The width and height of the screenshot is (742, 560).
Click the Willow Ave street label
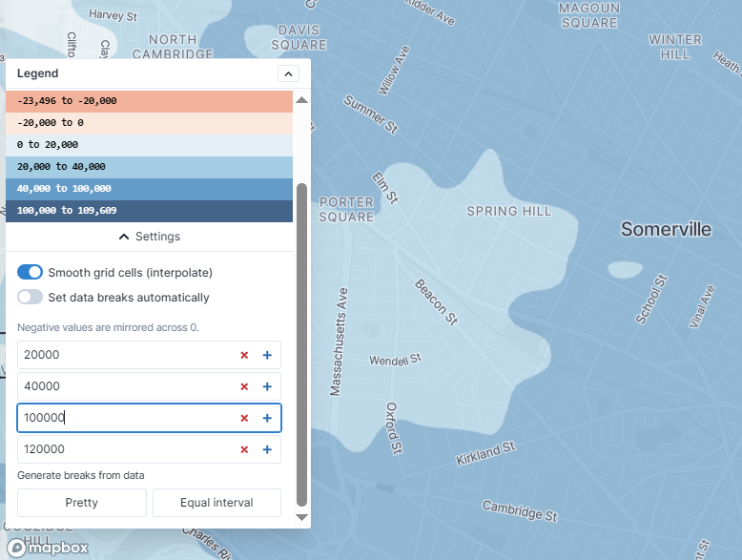tap(394, 71)
